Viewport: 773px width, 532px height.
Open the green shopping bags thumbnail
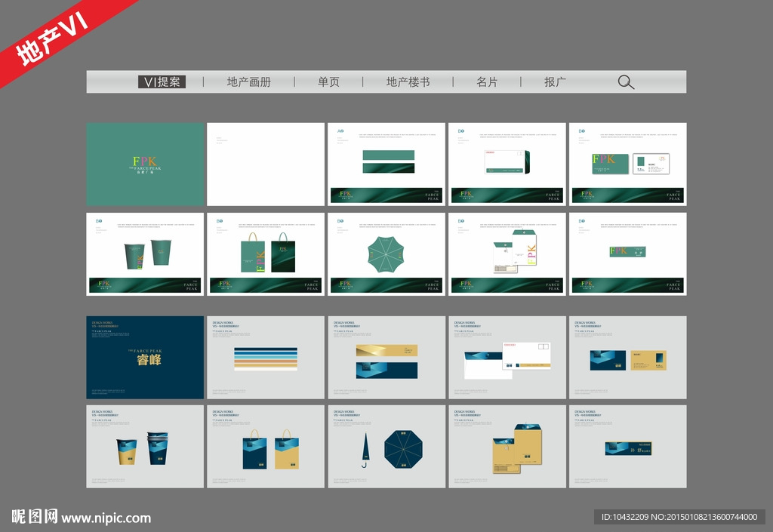[266, 254]
